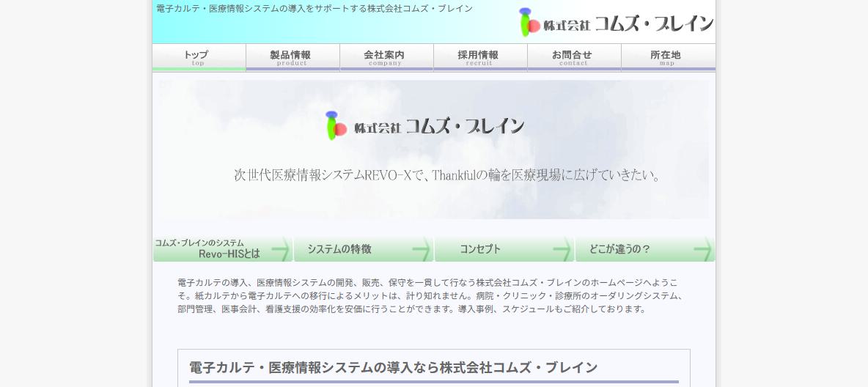Image resolution: width=868 pixels, height=387 pixels.
Task: Select お問合せ contact tab
Action: [x=574, y=58]
